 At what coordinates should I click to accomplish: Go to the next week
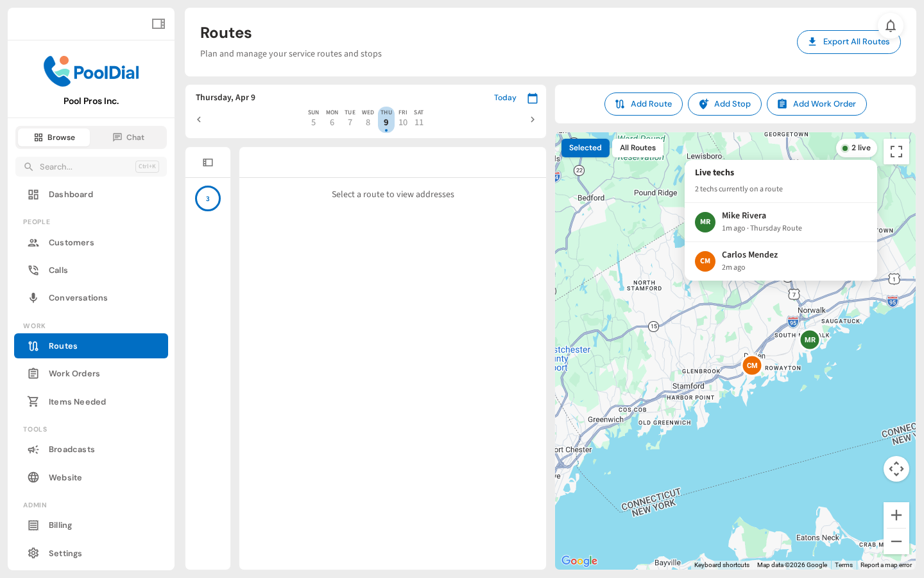(532, 119)
